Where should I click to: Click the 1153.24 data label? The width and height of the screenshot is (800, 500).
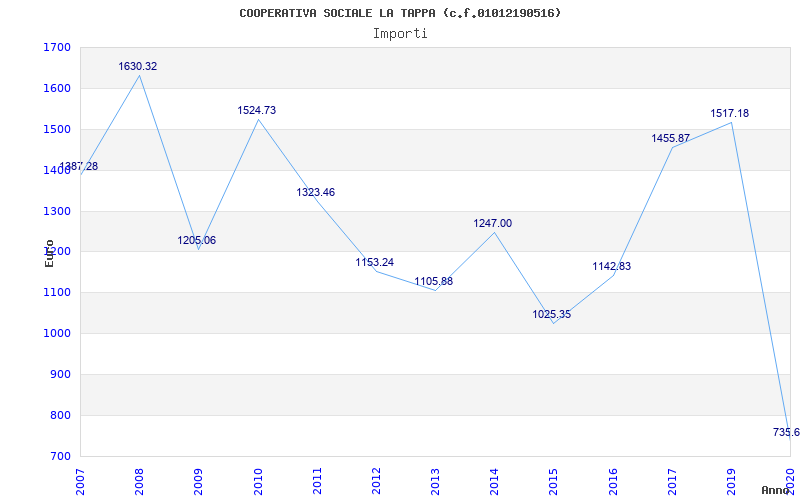click(375, 262)
